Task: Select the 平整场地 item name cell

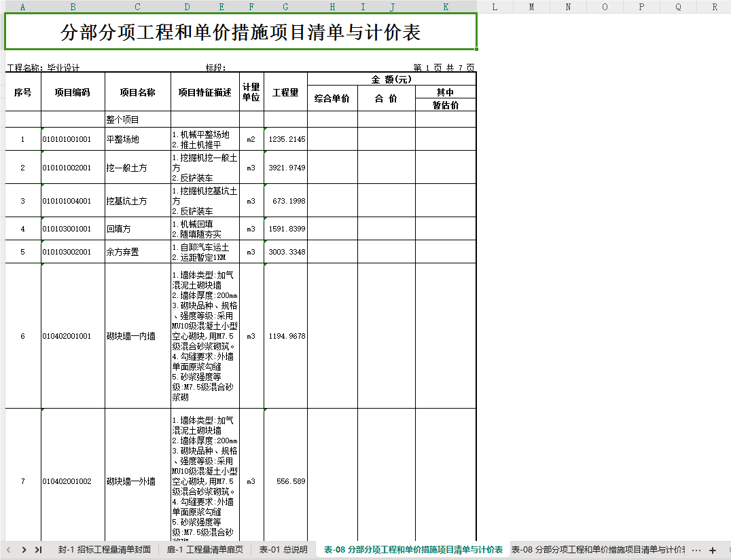Action: pos(137,139)
